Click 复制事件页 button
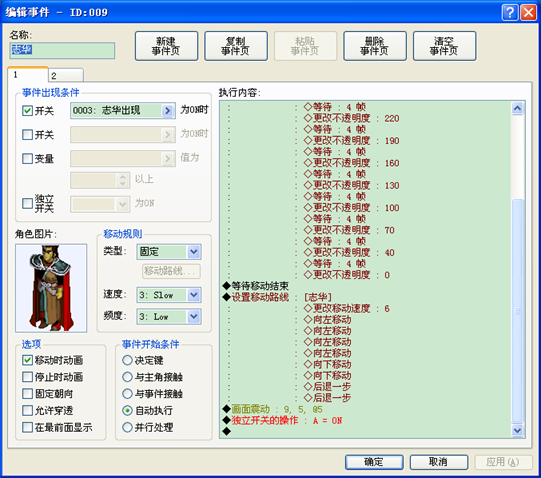Image resolution: width=541 pixels, height=478 pixels. 236,46
